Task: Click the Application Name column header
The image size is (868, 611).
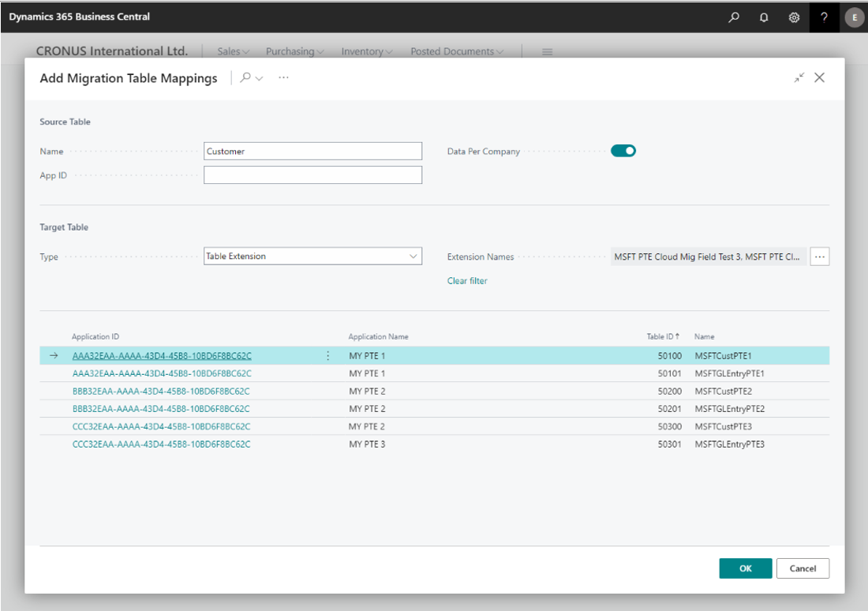Action: pyautogui.click(x=378, y=336)
